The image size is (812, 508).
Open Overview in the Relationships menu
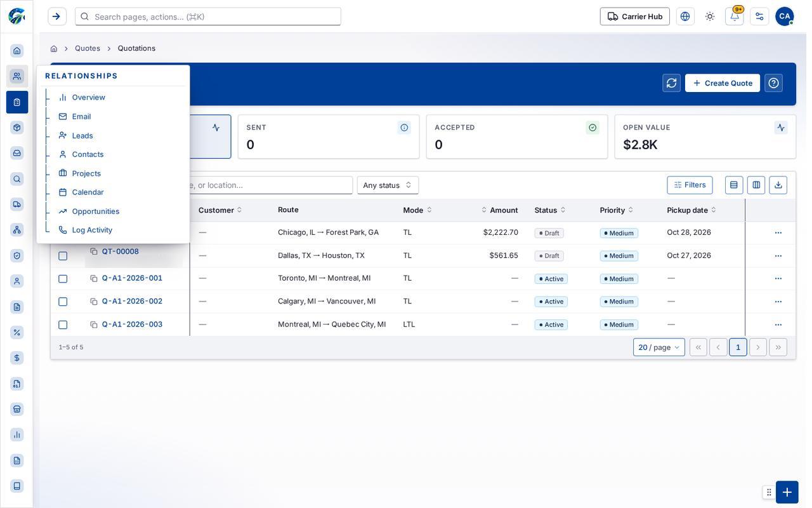click(88, 97)
